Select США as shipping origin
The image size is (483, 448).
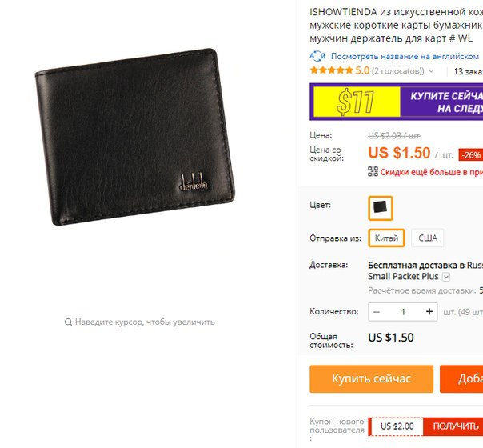[428, 238]
